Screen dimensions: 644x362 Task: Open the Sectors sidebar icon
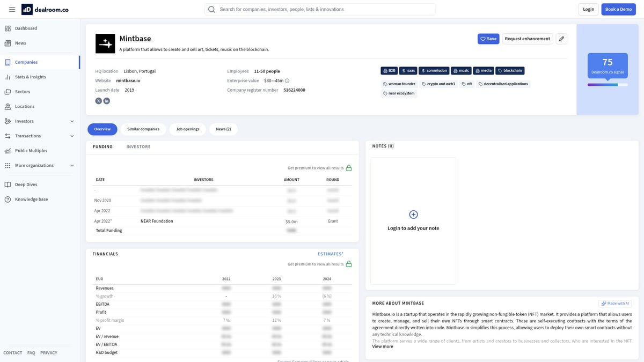[8, 92]
